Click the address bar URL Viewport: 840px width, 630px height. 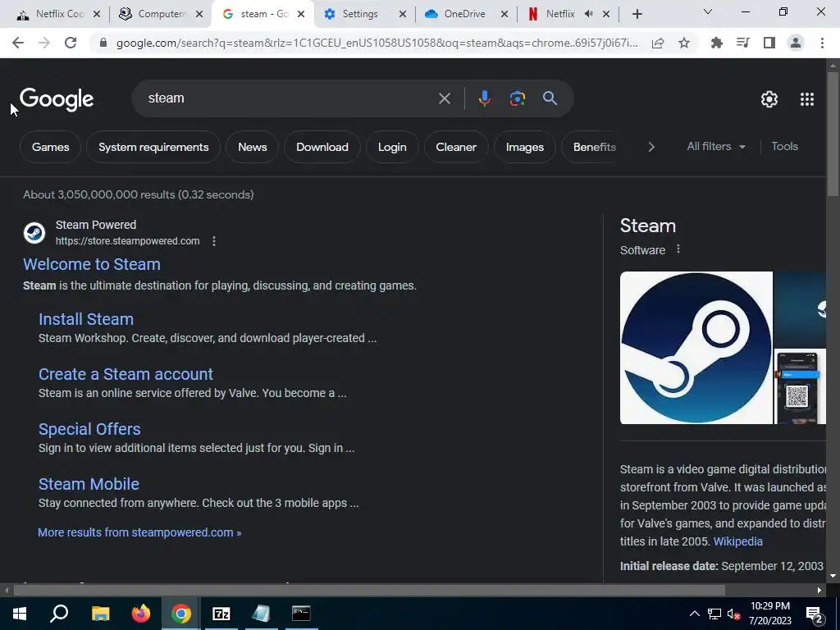pos(377,43)
